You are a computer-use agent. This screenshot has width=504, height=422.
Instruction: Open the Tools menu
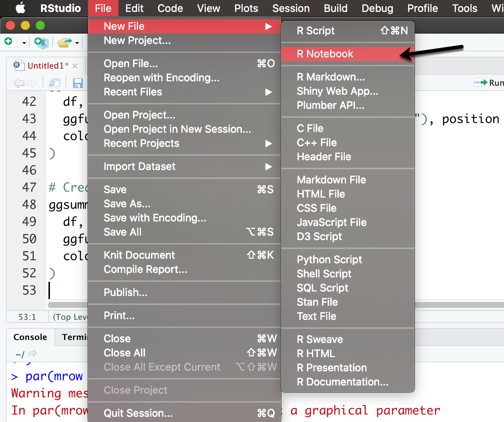coord(464,8)
